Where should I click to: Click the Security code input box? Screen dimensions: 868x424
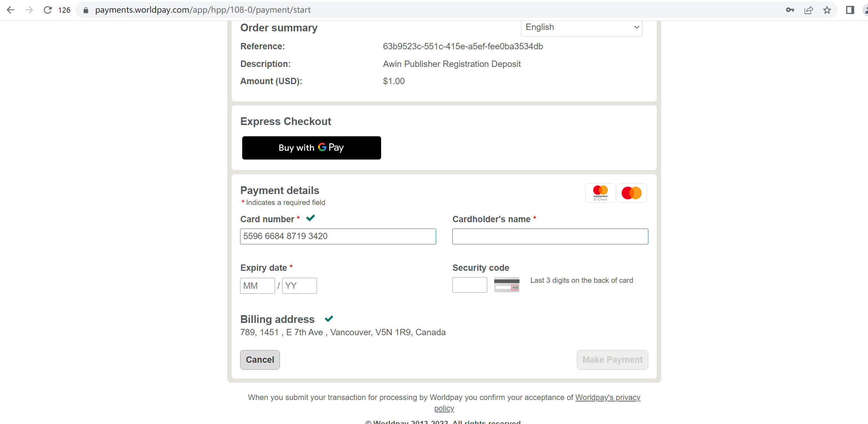click(470, 285)
